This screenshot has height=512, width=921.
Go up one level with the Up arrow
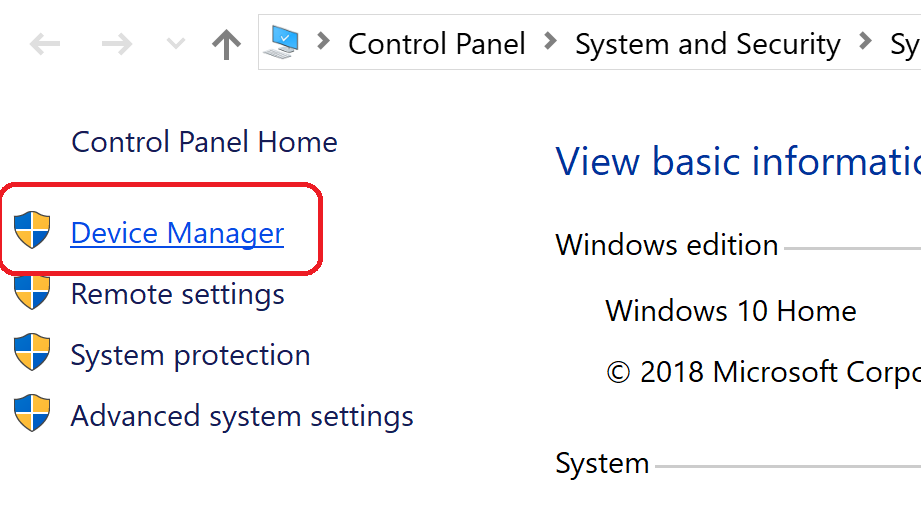(227, 44)
